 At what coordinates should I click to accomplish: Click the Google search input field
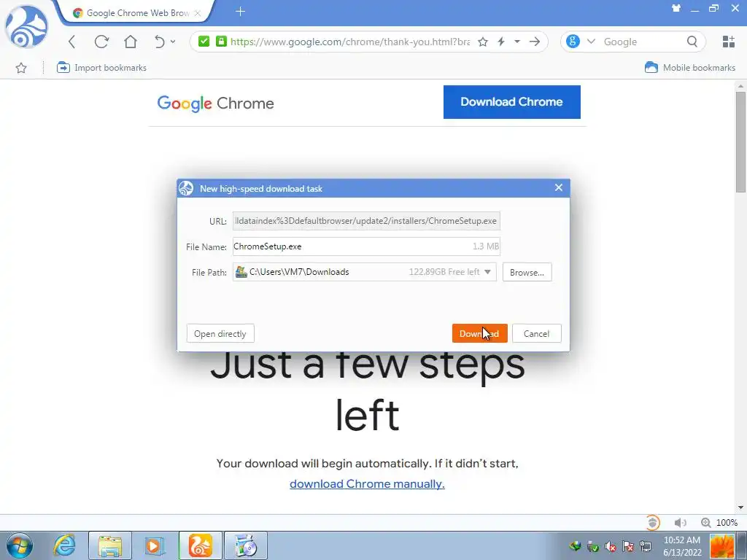(x=640, y=42)
